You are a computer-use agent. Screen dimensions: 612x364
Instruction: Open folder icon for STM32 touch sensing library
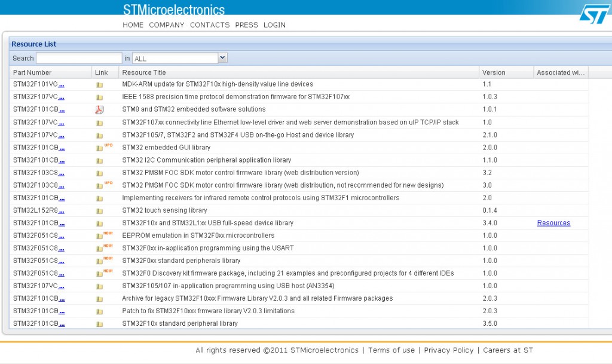(100, 210)
